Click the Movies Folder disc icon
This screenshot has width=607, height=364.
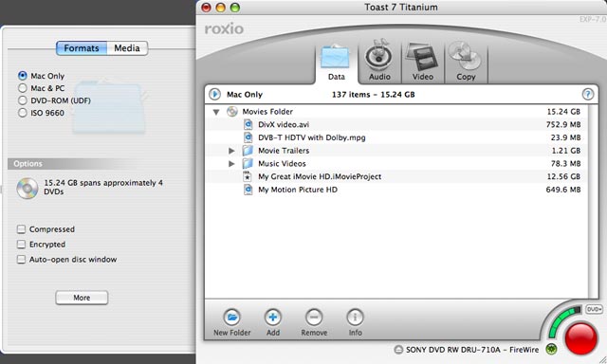(x=232, y=112)
